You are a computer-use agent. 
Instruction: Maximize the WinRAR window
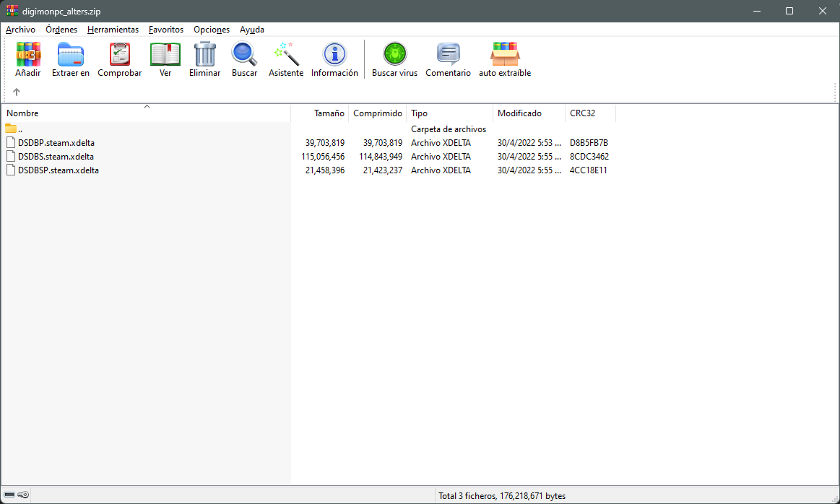coord(789,11)
